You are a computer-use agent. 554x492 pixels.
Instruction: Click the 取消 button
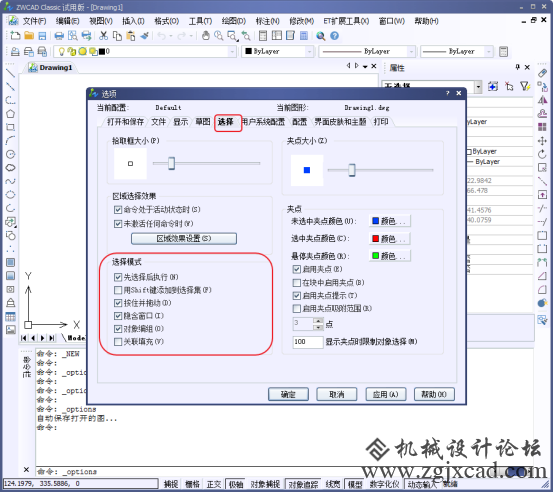coord(337,394)
